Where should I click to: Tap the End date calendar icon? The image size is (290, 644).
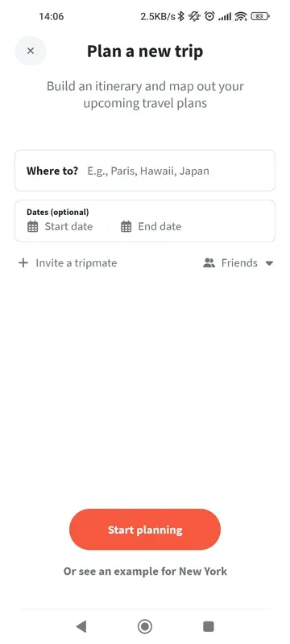click(x=126, y=226)
